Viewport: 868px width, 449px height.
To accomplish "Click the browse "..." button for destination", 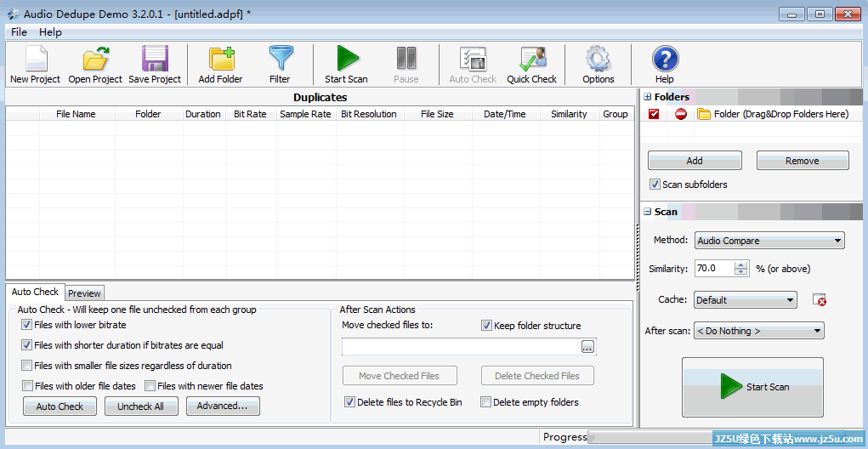I will tap(587, 347).
